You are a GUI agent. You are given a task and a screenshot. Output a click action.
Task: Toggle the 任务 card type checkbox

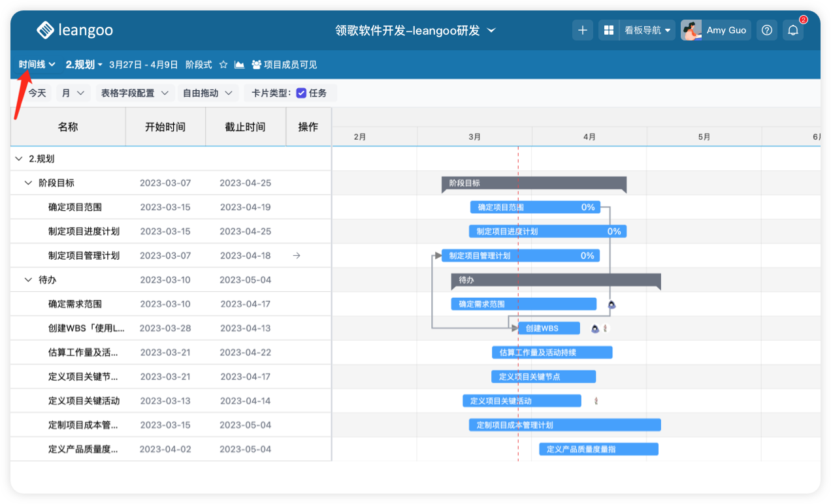pos(301,93)
